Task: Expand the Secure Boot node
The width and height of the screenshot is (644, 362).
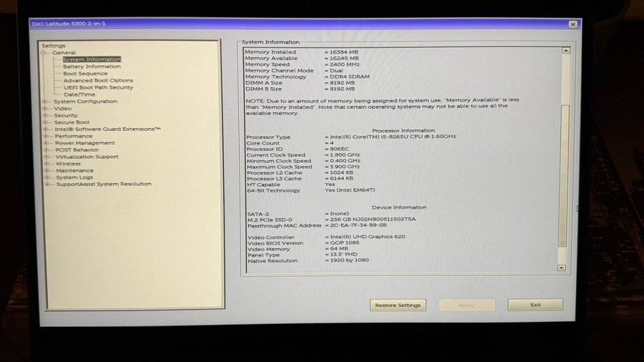Action: [x=45, y=122]
